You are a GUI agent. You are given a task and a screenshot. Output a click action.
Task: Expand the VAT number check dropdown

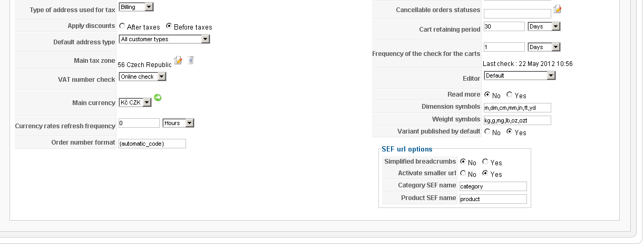click(x=142, y=77)
